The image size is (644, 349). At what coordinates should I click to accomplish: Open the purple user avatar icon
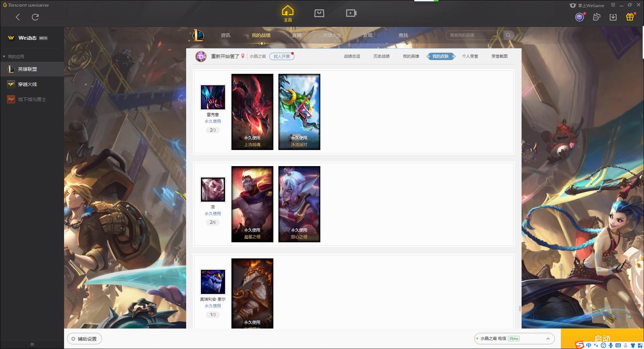pyautogui.click(x=580, y=17)
